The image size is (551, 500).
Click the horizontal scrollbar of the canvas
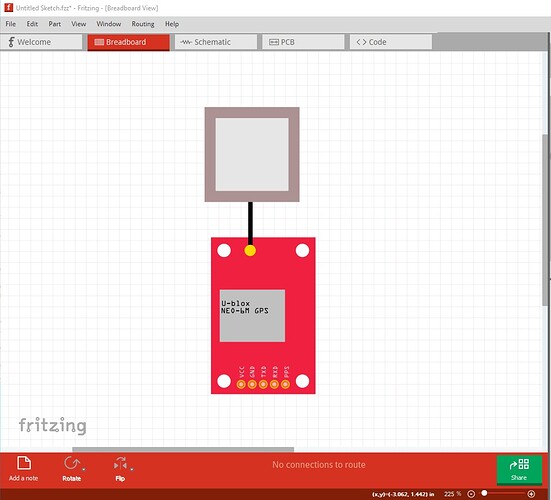183,449
